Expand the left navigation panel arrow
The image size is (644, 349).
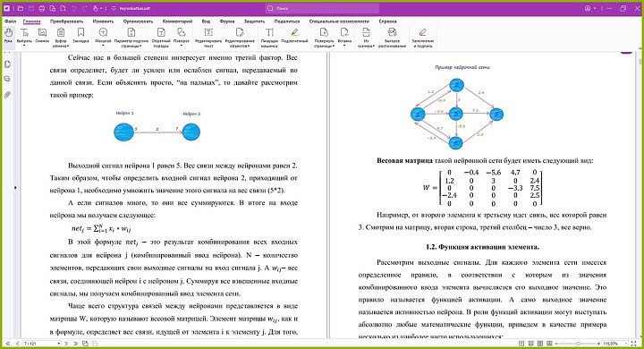(15, 187)
